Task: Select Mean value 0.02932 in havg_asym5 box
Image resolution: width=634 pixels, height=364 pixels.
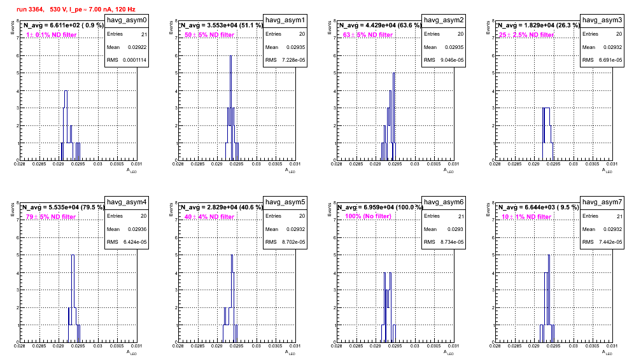Action: pos(296,229)
